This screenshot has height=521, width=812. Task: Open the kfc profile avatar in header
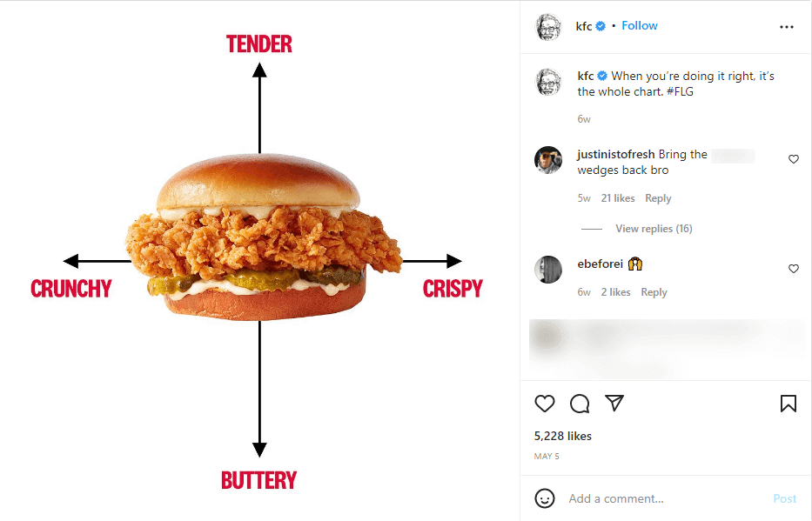548,26
